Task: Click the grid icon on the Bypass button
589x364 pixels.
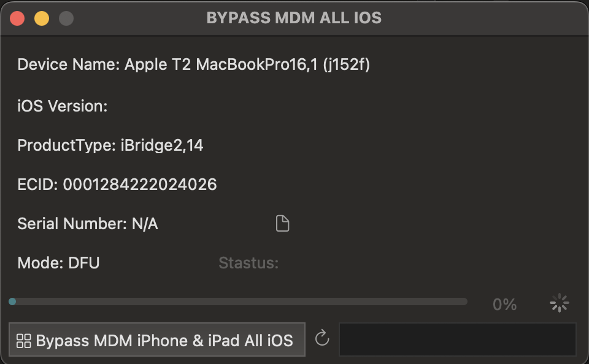Action: point(24,341)
